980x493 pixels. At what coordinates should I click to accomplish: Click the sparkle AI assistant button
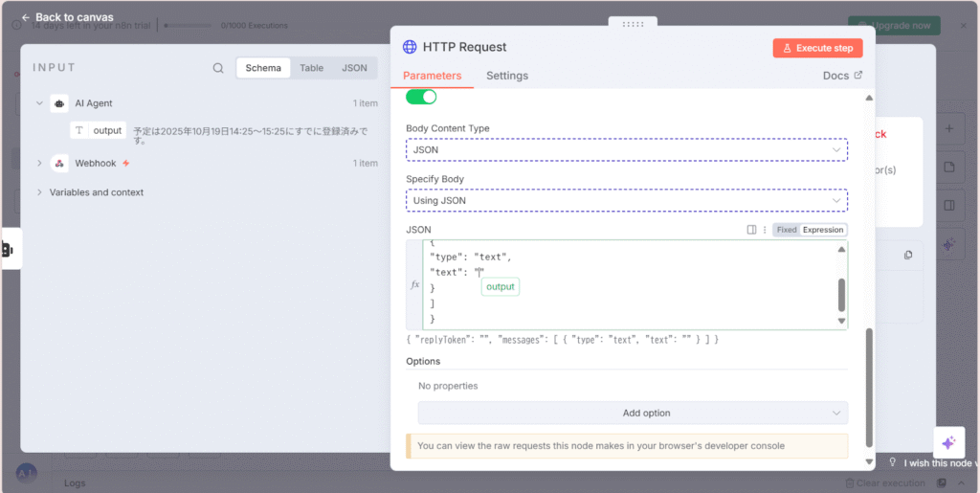pyautogui.click(x=948, y=442)
